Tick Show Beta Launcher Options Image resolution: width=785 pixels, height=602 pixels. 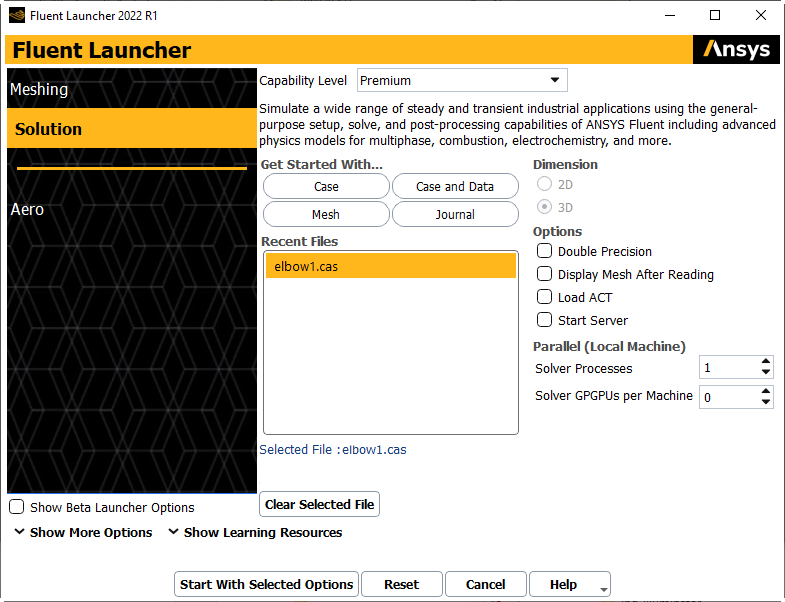(17, 507)
